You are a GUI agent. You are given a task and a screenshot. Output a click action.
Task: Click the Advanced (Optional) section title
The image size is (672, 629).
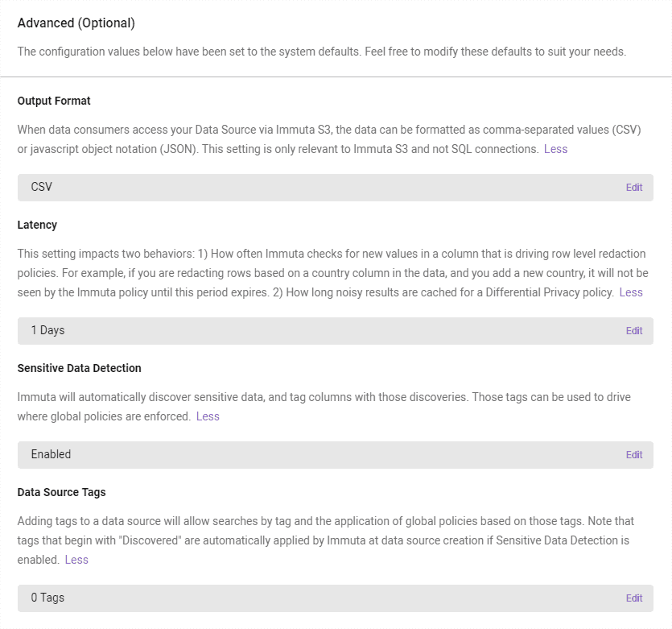tap(76, 23)
